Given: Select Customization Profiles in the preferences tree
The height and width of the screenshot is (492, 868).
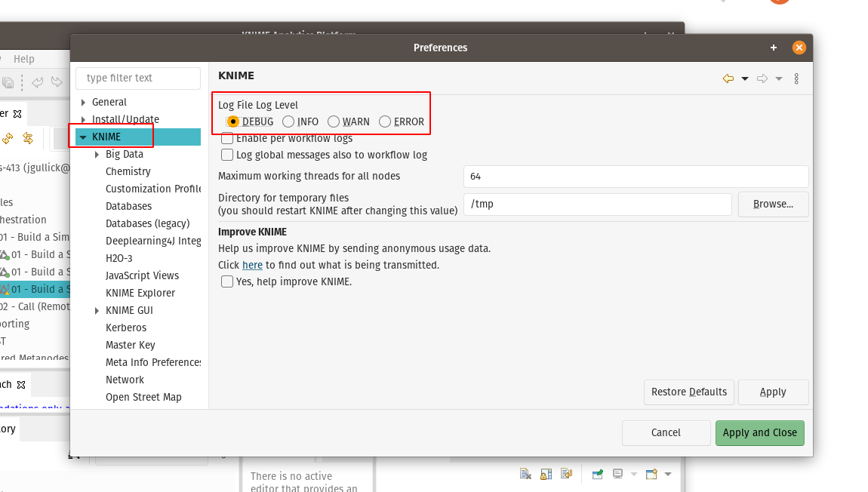Looking at the screenshot, I should point(153,189).
